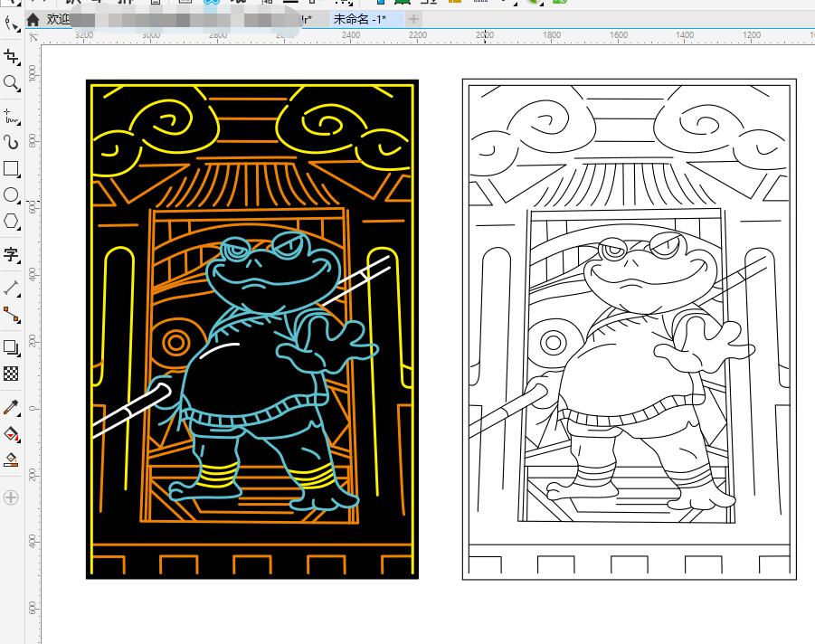Viewport: 815px width, 644px height.
Task: Select the Crop tool
Action: pyautogui.click(x=11, y=57)
